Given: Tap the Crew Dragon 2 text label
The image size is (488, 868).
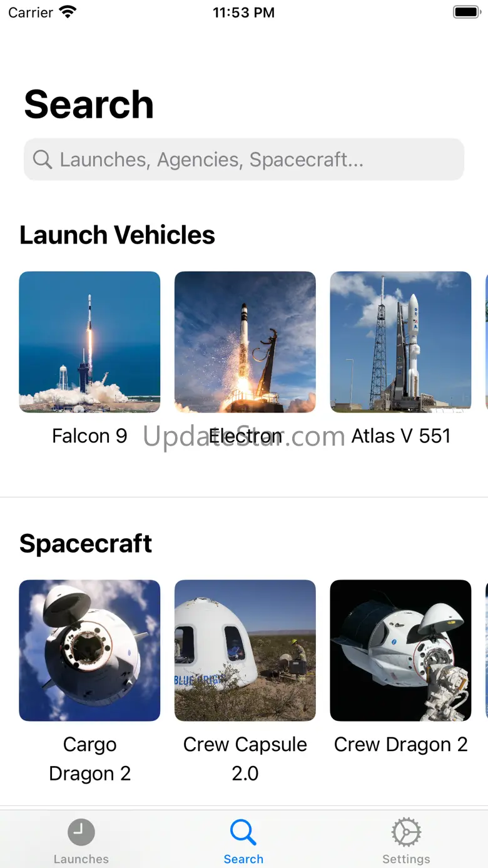Looking at the screenshot, I should click(x=401, y=744).
